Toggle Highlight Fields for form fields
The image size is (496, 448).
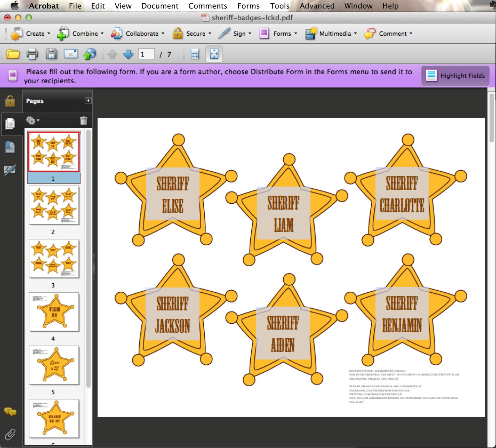point(455,75)
